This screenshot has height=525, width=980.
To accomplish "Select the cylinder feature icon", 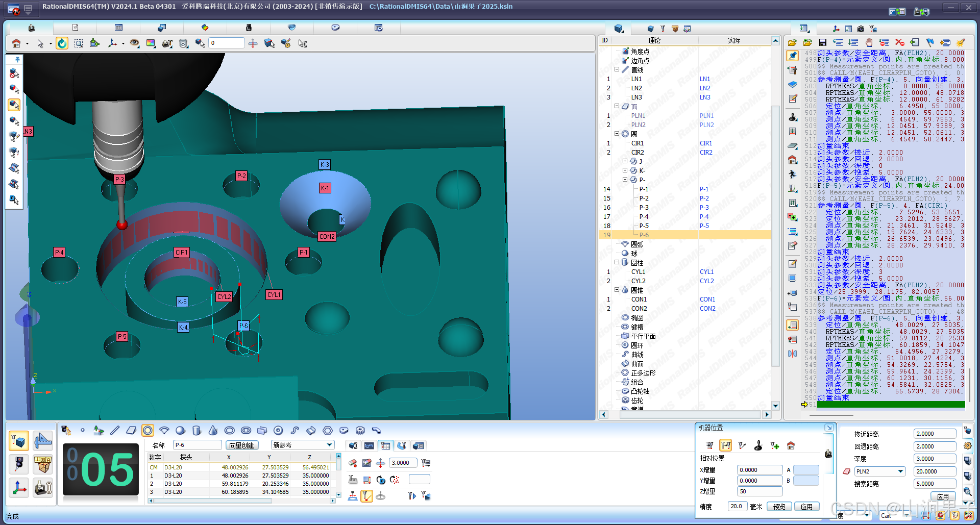I will (x=197, y=431).
